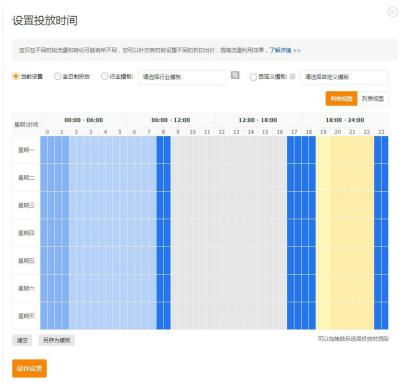This screenshot has height=383, width=400.
Task: Click the 星期四 row label
Action: (x=26, y=233)
